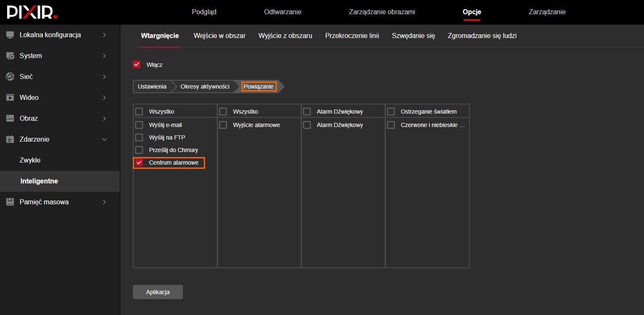Go to the Okresy aktywności step
Viewport: 644px width, 315px height.
point(205,86)
